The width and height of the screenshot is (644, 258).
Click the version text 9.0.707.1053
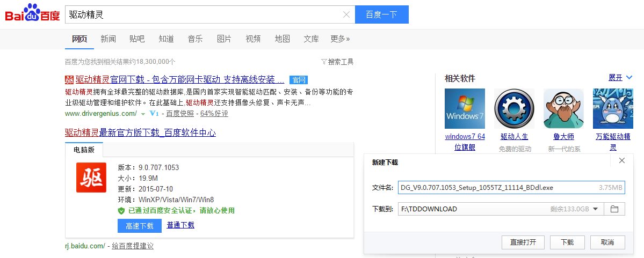158,168
